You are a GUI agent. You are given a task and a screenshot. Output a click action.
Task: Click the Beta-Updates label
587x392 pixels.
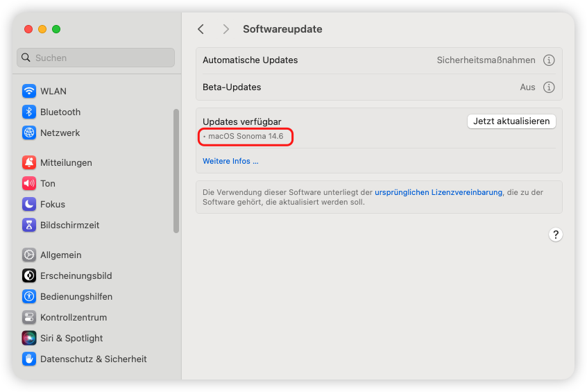coord(232,87)
